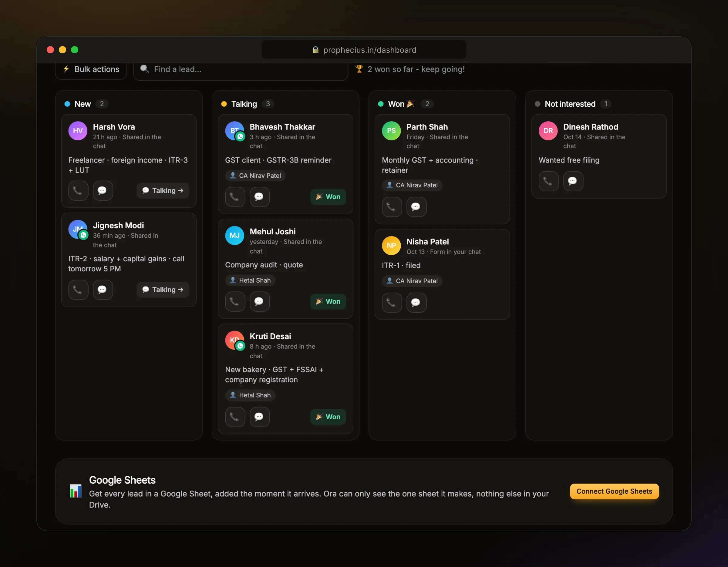Mark Bhavesh Thakkar as Won

click(x=328, y=197)
